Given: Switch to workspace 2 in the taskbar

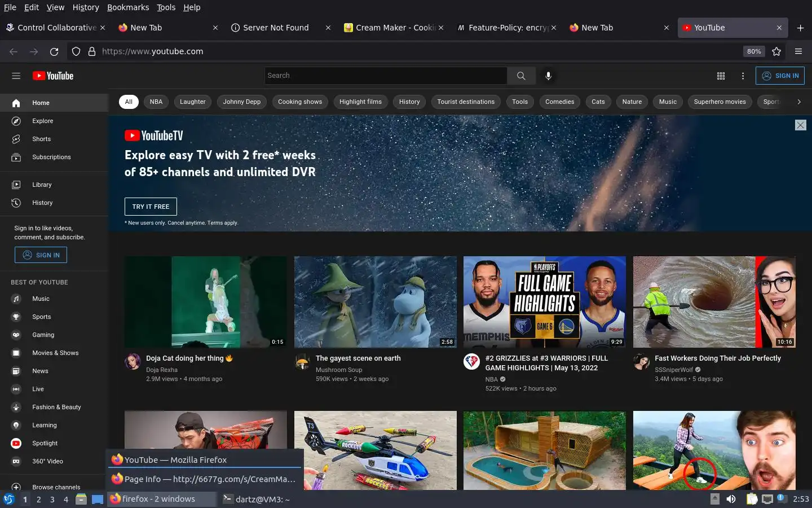Looking at the screenshot, I should (38, 499).
